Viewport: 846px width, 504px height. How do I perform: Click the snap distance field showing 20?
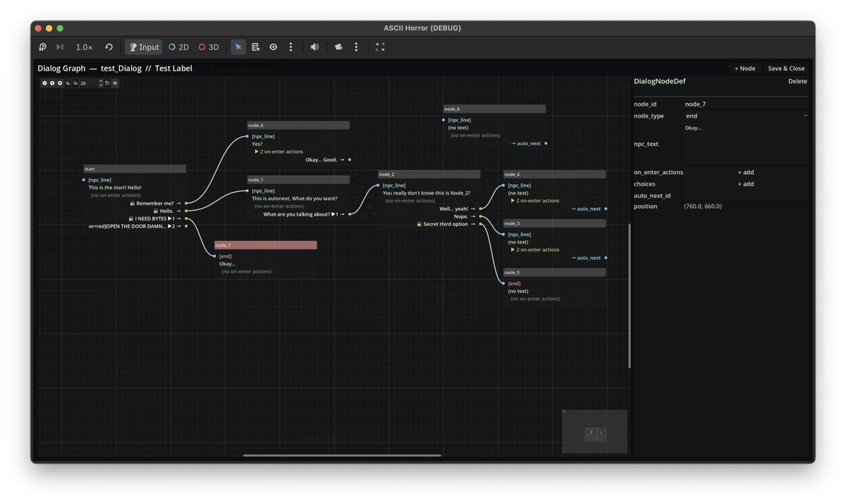[88, 83]
